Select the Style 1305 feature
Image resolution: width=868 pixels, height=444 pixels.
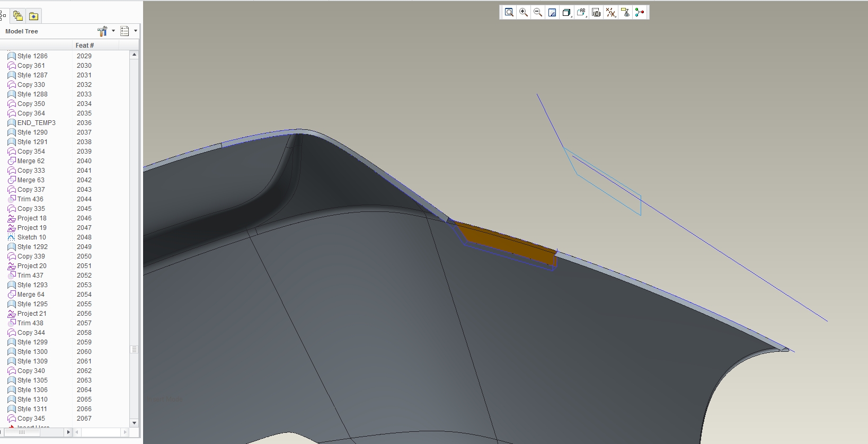(32, 380)
